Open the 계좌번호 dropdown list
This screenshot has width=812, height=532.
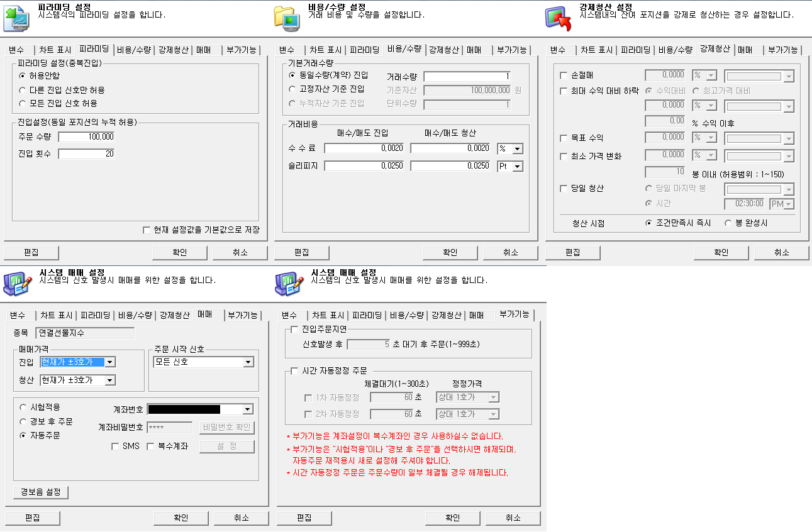(247, 409)
